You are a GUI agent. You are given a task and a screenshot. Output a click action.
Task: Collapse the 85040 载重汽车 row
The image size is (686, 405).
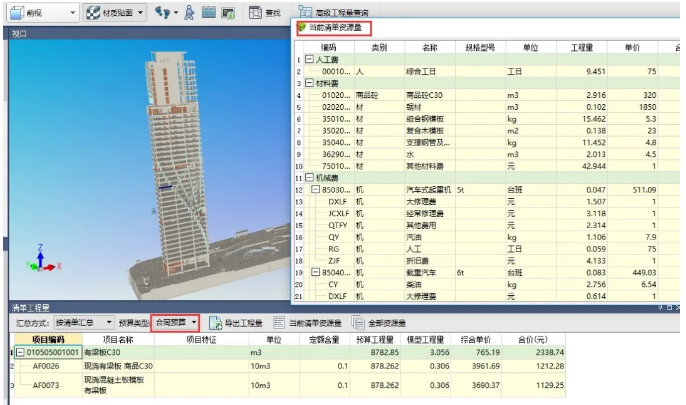[x=315, y=272]
